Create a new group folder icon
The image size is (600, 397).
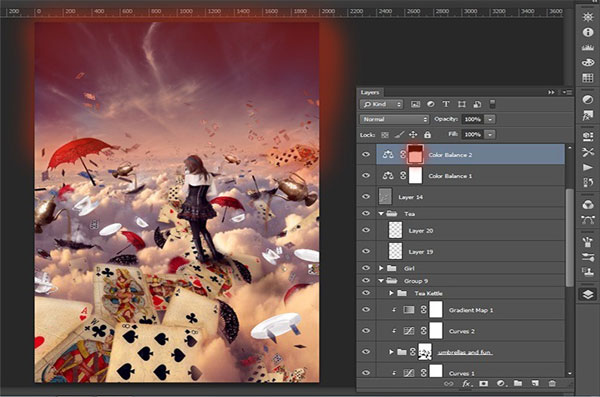pos(518,384)
